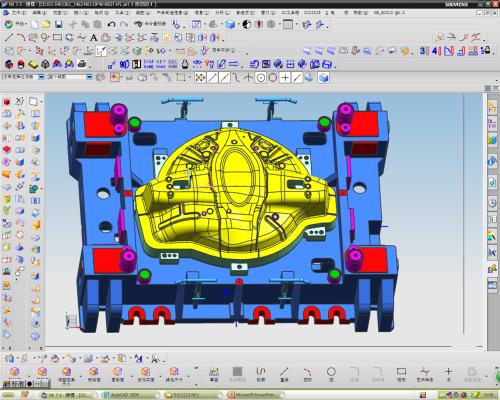Switch to AutoCAD 2008 taskbar button
The image size is (500, 400).
pyautogui.click(x=131, y=395)
